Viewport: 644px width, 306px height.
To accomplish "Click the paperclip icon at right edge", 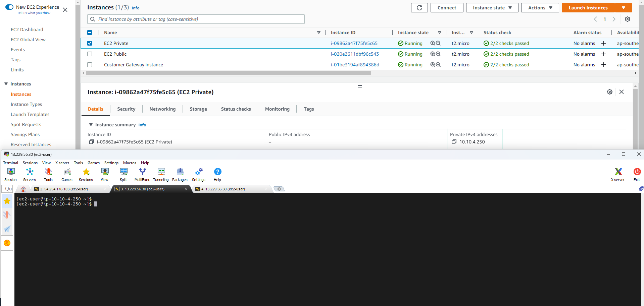I will pos(641,188).
